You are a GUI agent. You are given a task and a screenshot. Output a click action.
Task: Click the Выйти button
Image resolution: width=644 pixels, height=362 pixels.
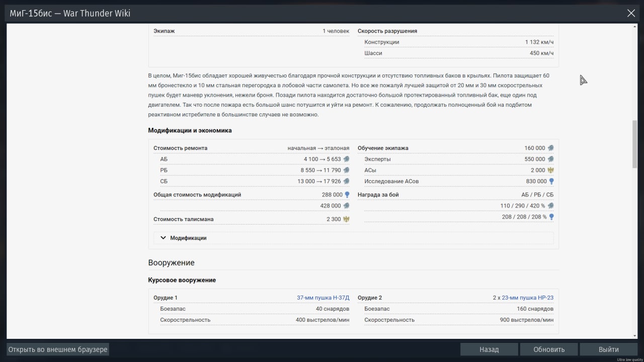pyautogui.click(x=609, y=349)
